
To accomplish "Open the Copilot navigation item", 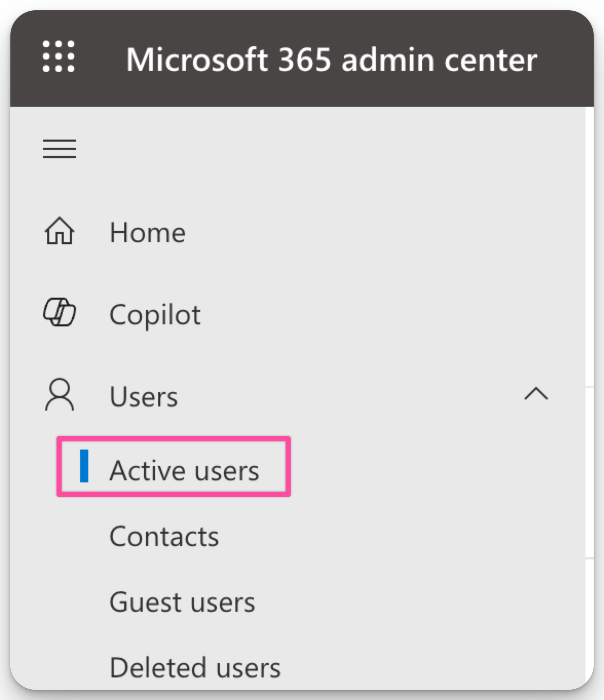I will coord(155,315).
